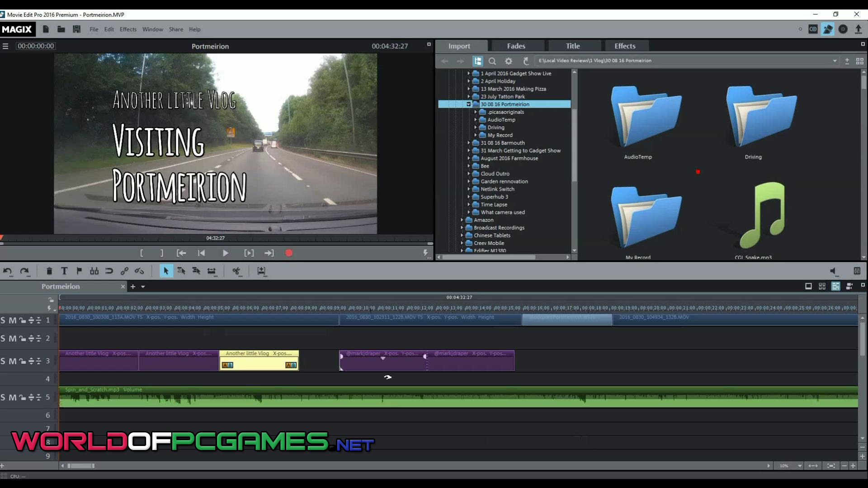Expand the Amazon folder node

[462, 220]
